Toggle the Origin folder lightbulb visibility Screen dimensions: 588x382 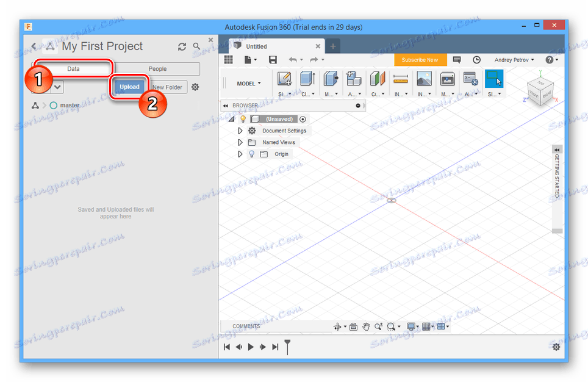click(252, 154)
